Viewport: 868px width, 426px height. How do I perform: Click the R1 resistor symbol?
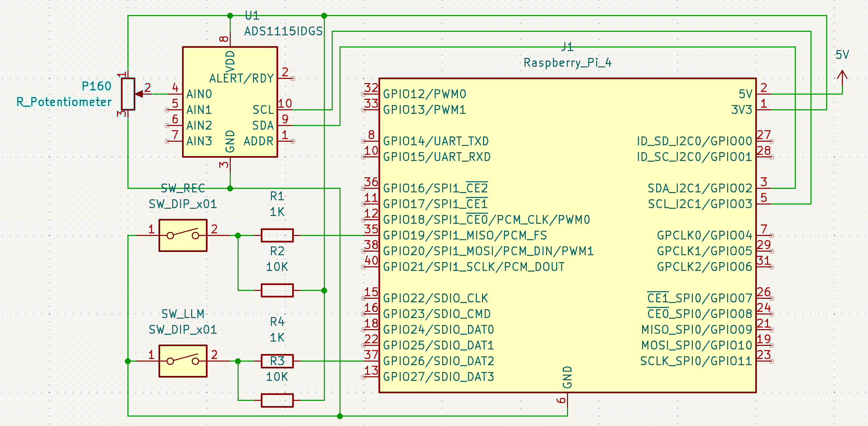coord(277,236)
